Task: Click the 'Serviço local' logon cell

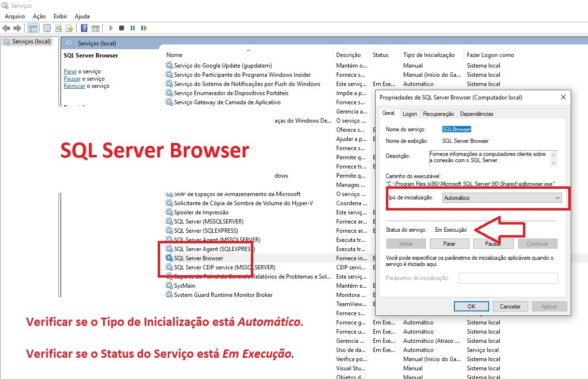Action: [x=483, y=350]
